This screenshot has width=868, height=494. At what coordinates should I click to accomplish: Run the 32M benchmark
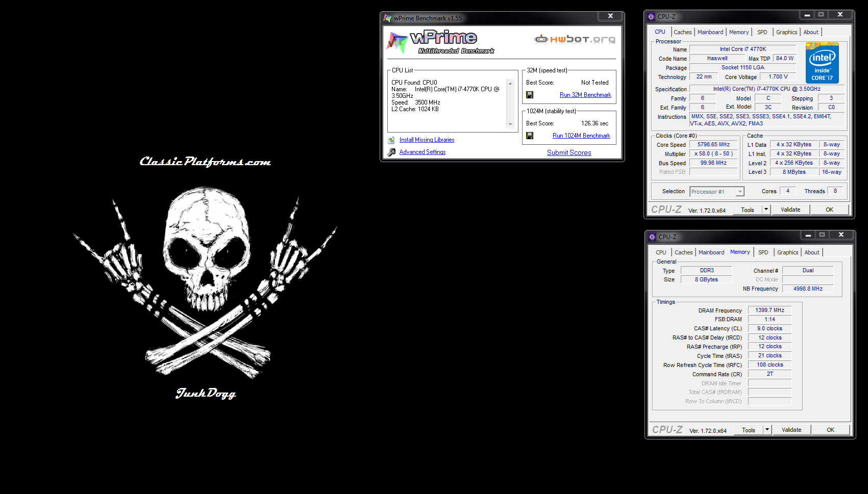(x=585, y=95)
